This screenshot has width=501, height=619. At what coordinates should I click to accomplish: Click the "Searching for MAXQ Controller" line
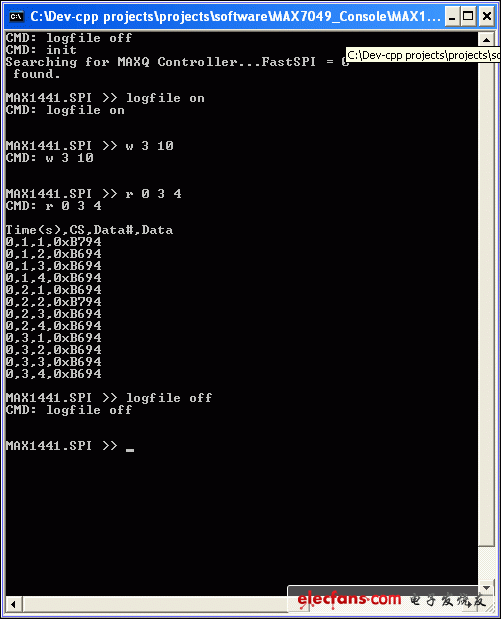178,62
